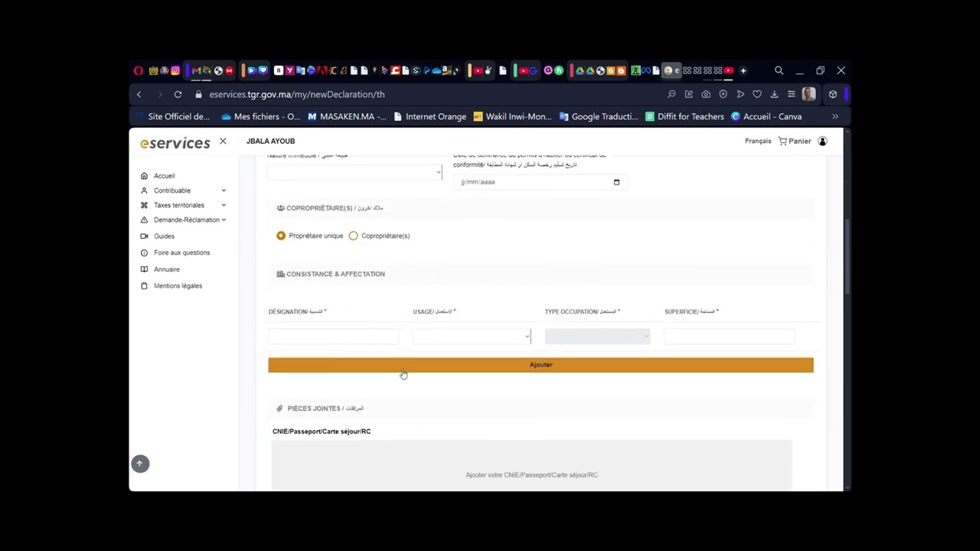Click the Mentions légales clipboard icon
This screenshot has height=551, width=980.
(144, 285)
